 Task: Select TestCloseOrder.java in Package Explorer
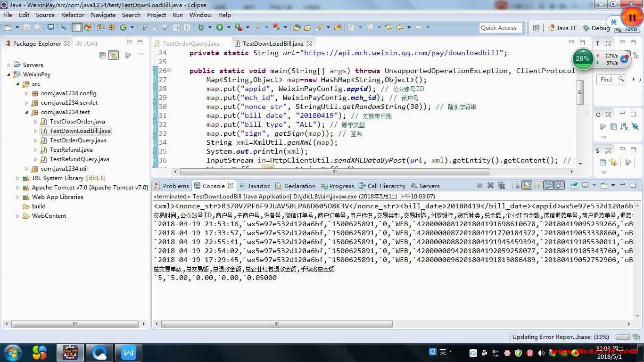[77, 122]
